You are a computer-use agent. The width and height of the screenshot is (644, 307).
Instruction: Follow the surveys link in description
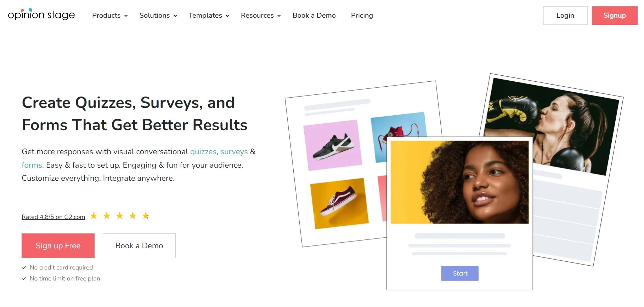tap(234, 152)
